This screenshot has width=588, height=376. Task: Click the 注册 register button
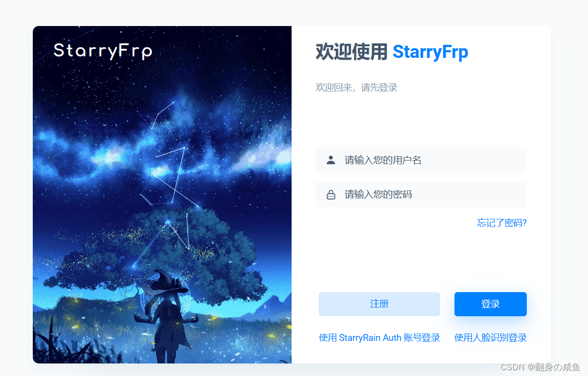379,304
